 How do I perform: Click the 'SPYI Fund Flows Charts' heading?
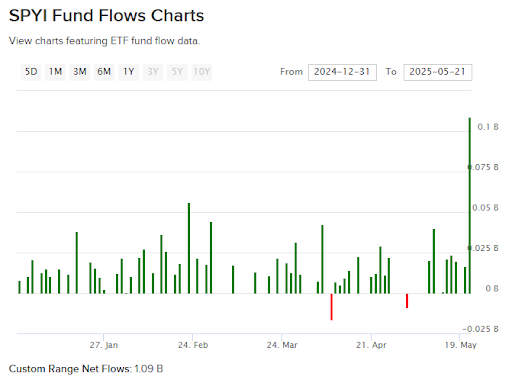(106, 16)
